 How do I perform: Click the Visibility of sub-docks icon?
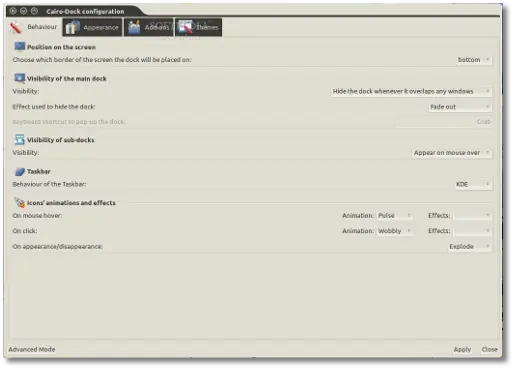tap(19, 140)
